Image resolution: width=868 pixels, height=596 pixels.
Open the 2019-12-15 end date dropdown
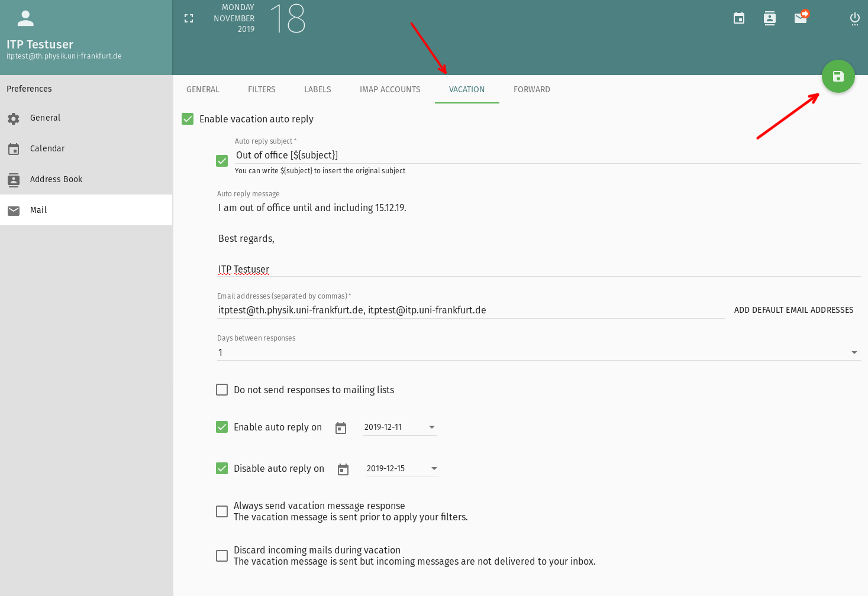coord(402,468)
